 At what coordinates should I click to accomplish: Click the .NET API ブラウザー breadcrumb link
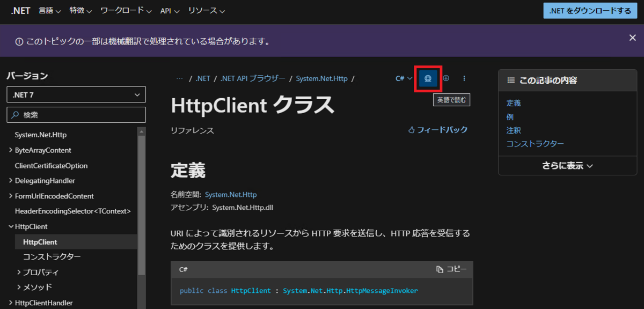point(253,78)
